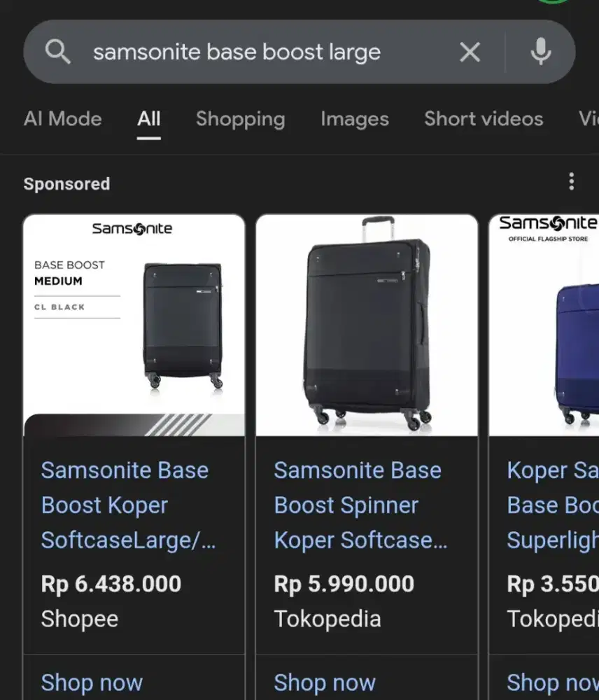Screen dimensions: 599x700
Task: Go to the Images tab
Action: 354,119
